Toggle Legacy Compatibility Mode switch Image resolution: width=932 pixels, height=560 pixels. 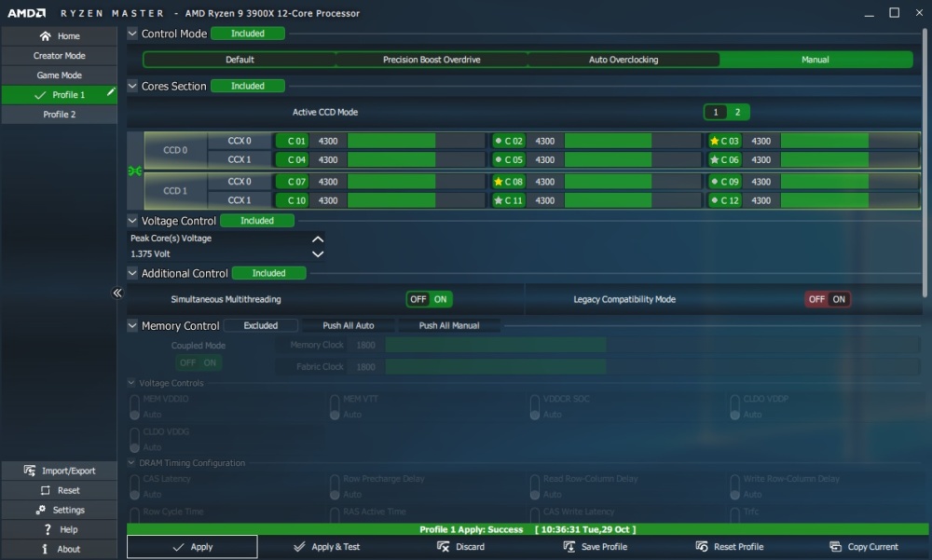[828, 299]
